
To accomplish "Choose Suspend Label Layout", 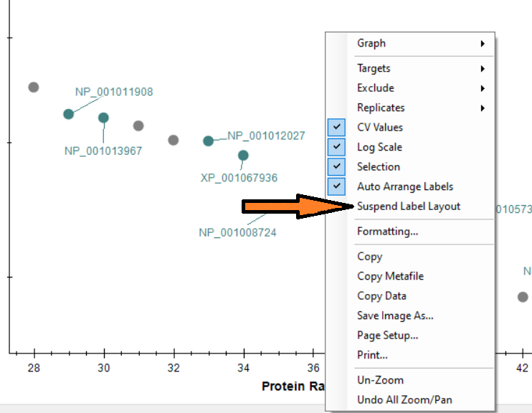I will pos(409,206).
